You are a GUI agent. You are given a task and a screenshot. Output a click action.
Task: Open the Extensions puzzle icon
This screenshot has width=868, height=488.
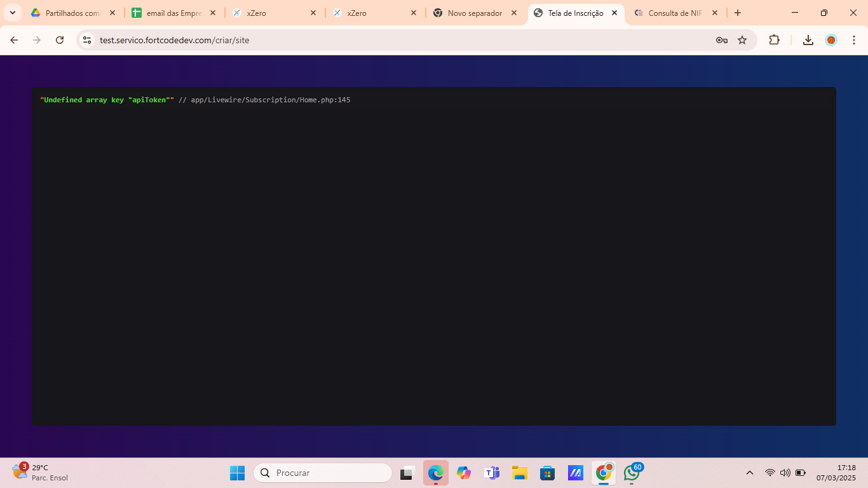[774, 40]
